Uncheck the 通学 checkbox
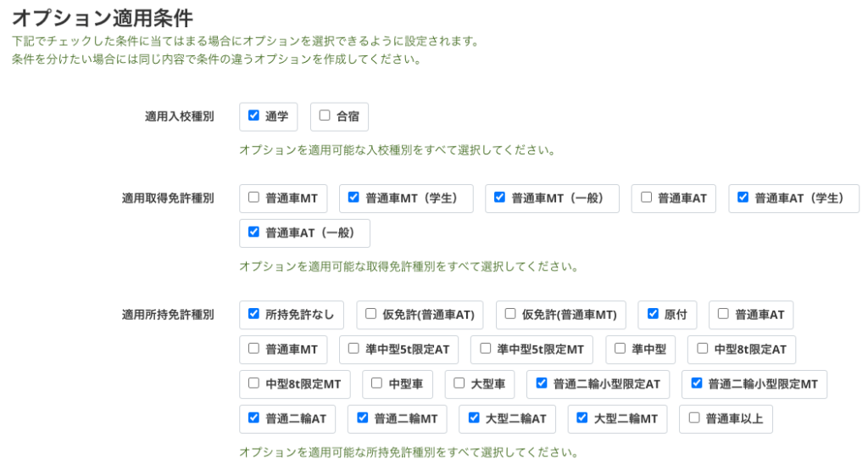 click(253, 116)
